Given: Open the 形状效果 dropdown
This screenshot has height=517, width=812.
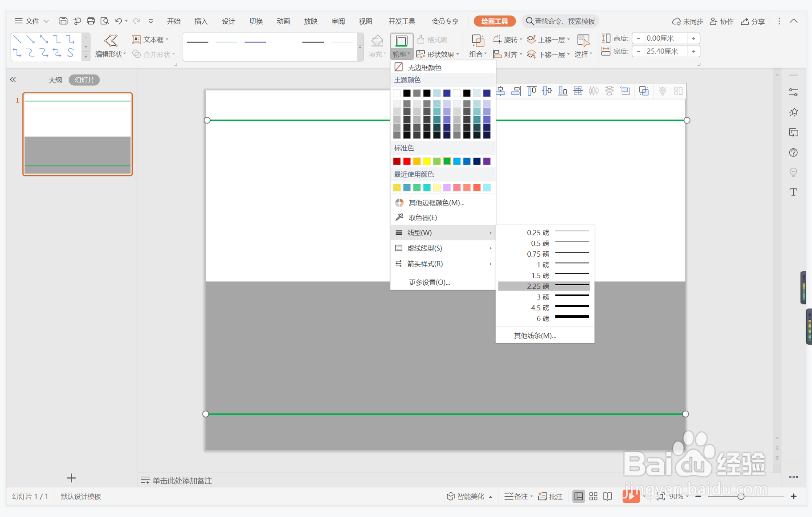Looking at the screenshot, I should (x=438, y=54).
